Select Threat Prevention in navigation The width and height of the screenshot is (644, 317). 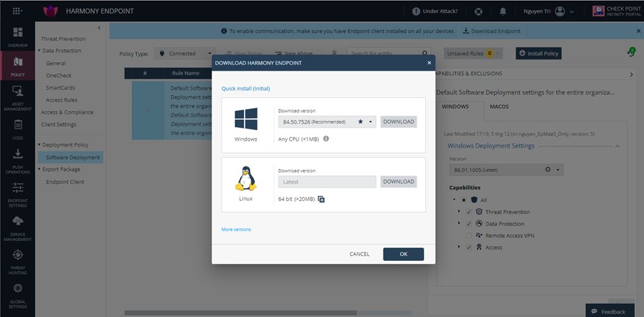[63, 39]
